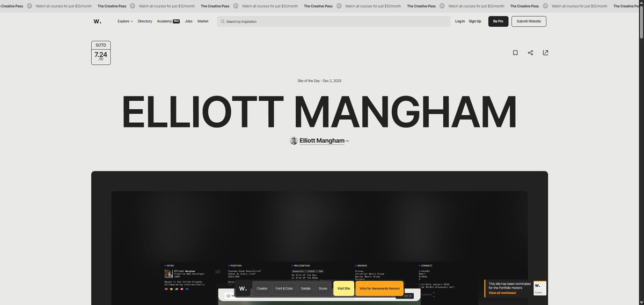The height and width of the screenshot is (305, 644).
Task: Click the Awwwards W. logo in header
Action: [97, 21]
